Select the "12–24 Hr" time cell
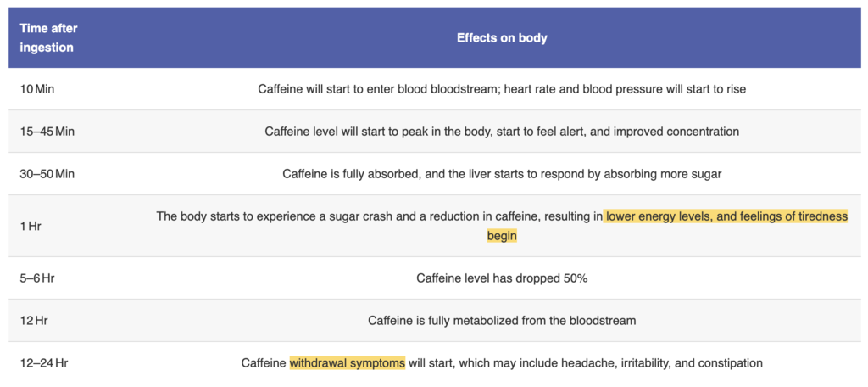Image resolution: width=868 pixels, height=387 pixels. tap(44, 363)
